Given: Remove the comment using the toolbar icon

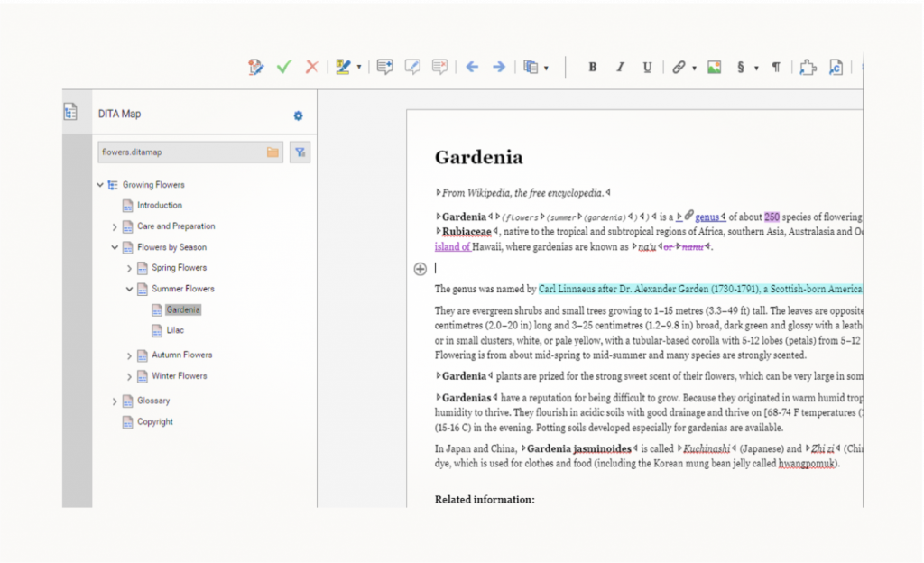Looking at the screenshot, I should pos(439,67).
